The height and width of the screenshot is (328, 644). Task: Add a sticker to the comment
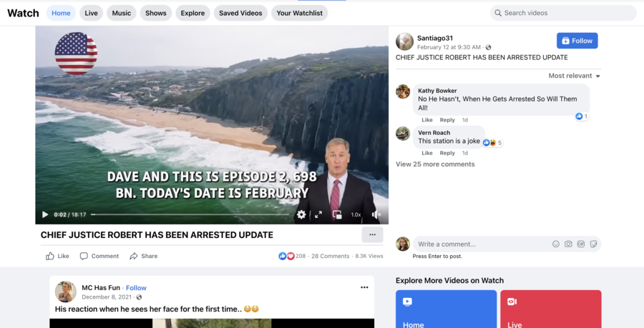[x=593, y=244]
